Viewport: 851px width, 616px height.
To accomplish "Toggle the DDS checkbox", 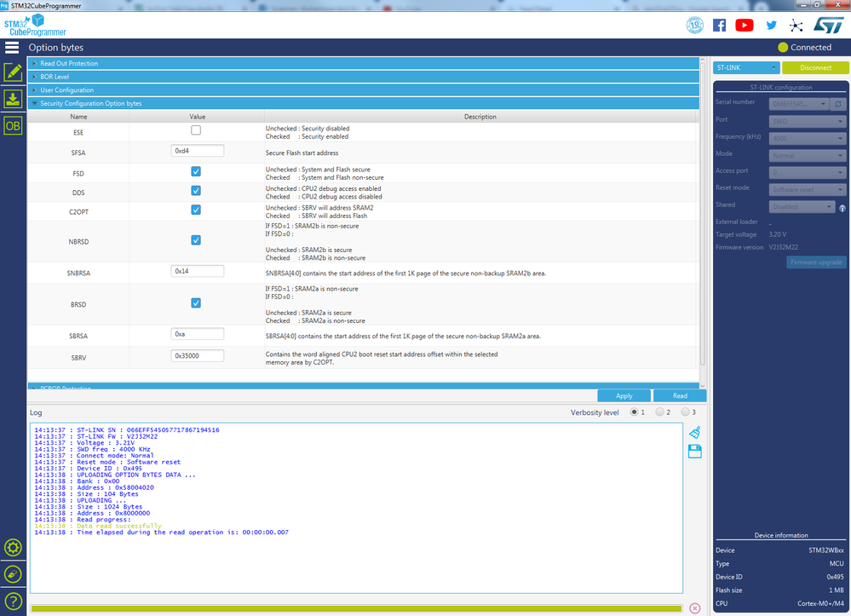I will point(196,191).
